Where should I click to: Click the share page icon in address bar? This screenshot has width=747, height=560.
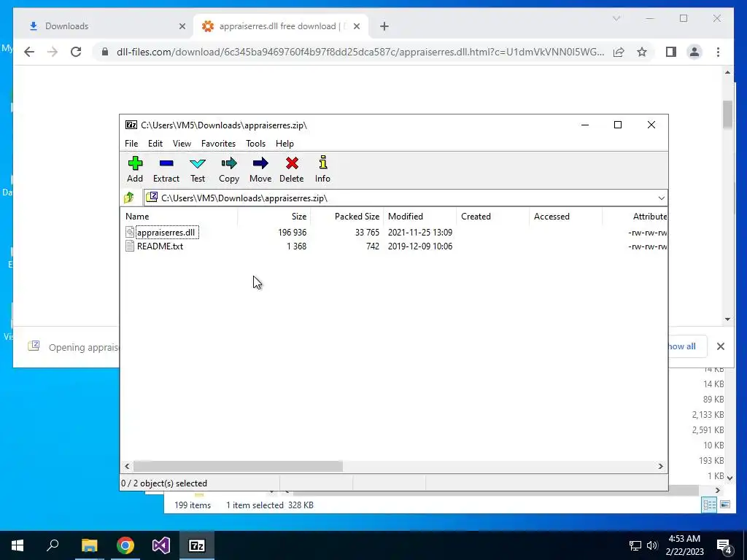(619, 52)
